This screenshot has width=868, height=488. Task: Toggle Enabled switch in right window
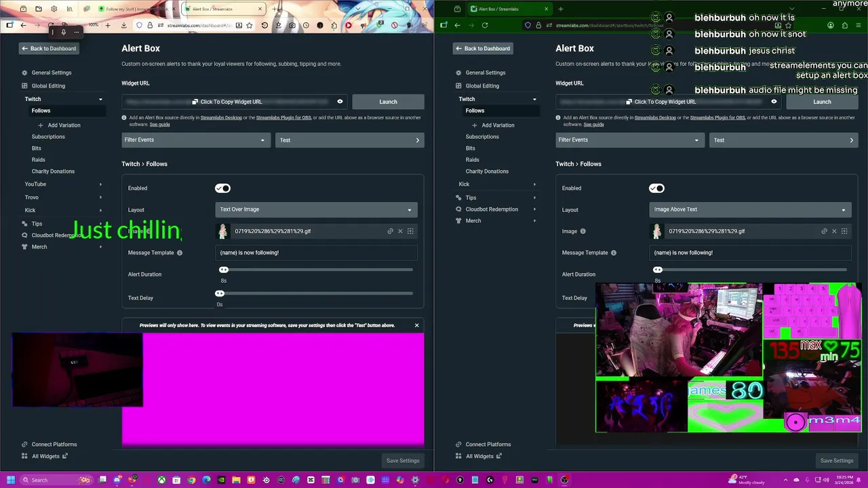tap(656, 188)
